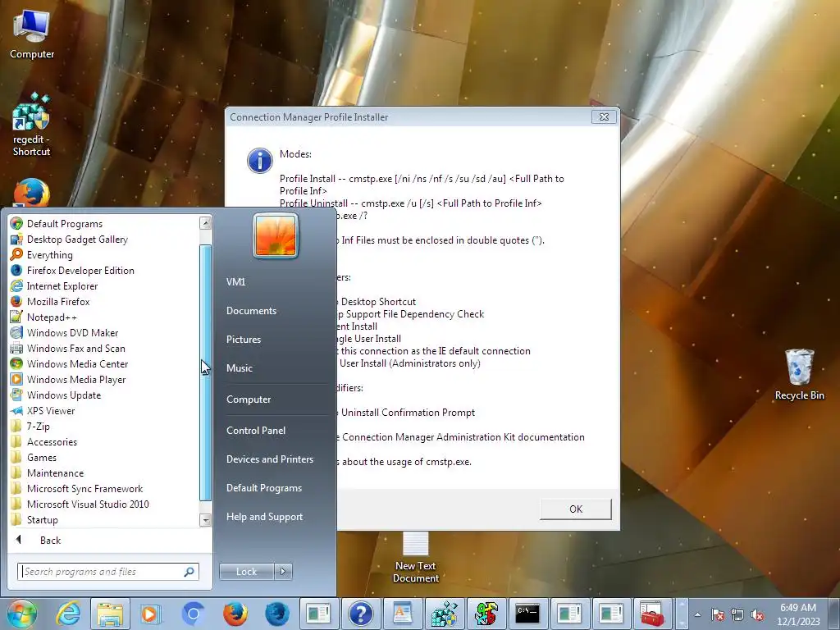The height and width of the screenshot is (630, 840).
Task: Click the Lock button
Action: [x=246, y=572]
